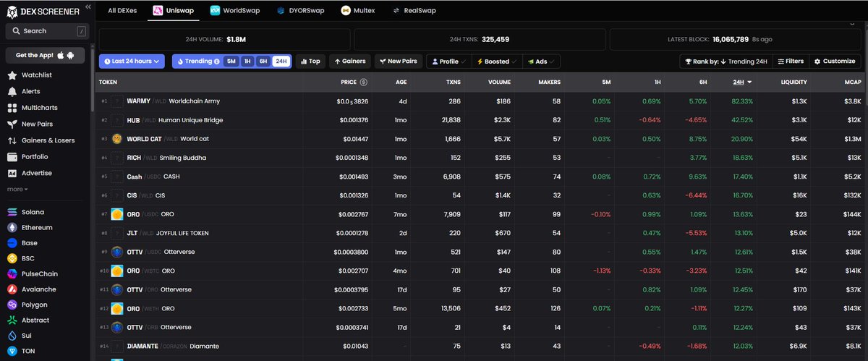Viewport: 868px width, 361px height.
Task: Open the Cash /USDC CASH row
Action: pos(481,177)
